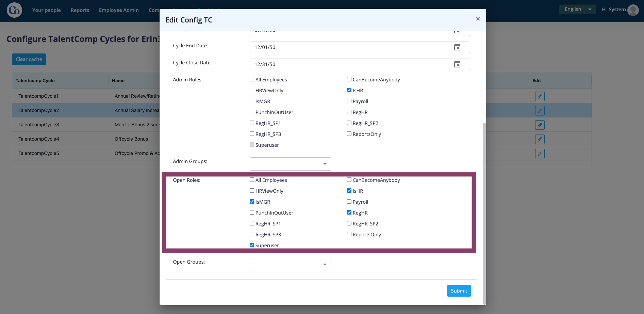Check HRViewOnly under Admin Roles

tap(252, 90)
